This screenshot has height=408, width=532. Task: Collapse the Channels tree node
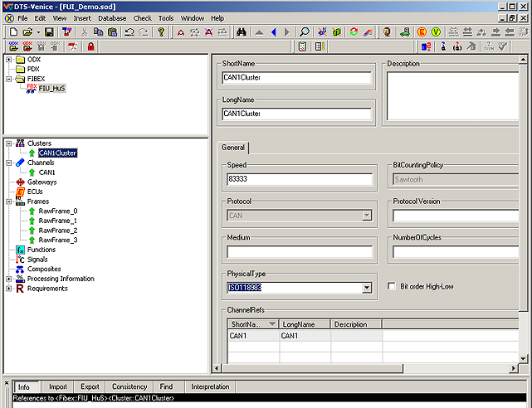(x=9, y=163)
